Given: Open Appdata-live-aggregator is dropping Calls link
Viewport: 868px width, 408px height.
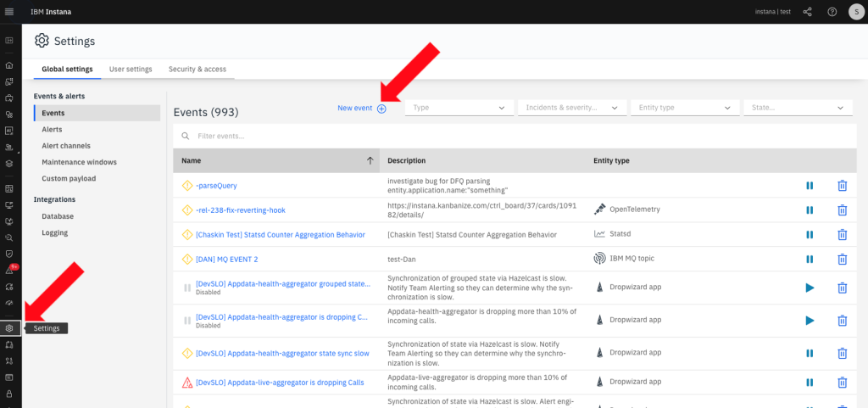Looking at the screenshot, I should point(280,383).
